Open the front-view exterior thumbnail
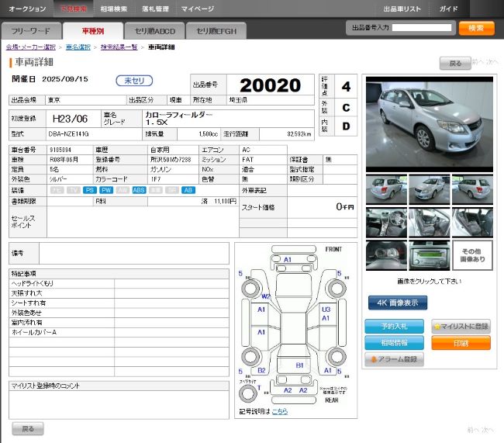 [x=429, y=189]
